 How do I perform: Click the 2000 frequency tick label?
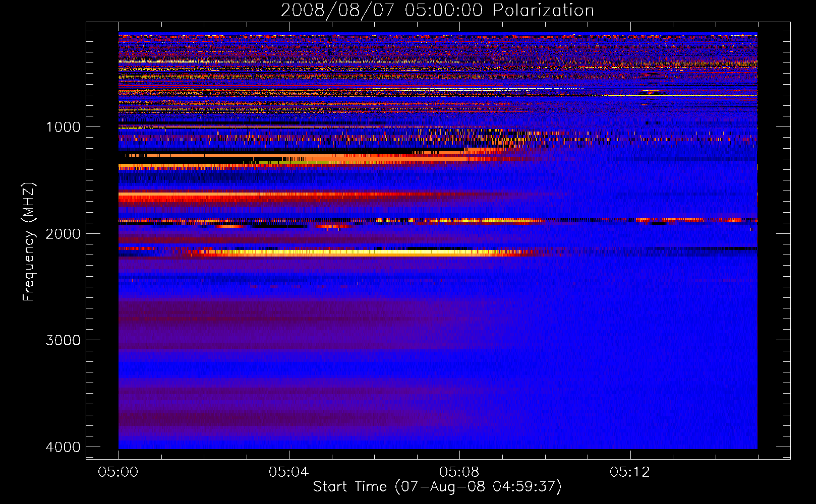[63, 234]
